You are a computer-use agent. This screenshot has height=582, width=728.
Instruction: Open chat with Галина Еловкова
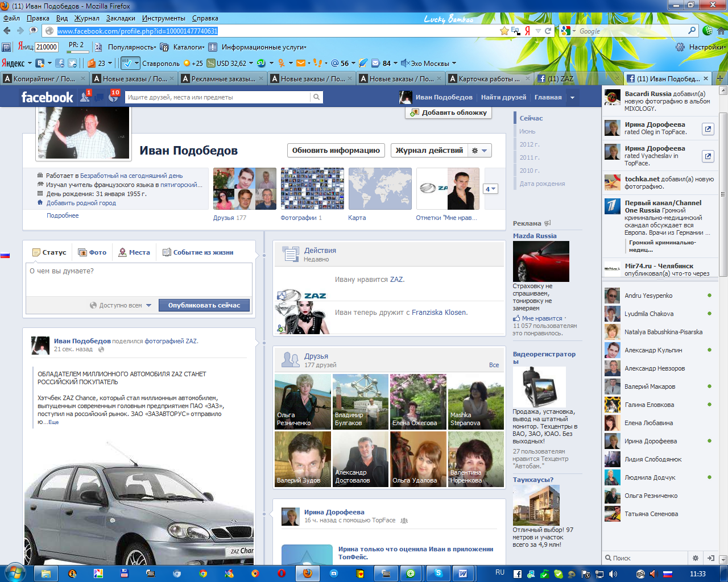pos(658,405)
